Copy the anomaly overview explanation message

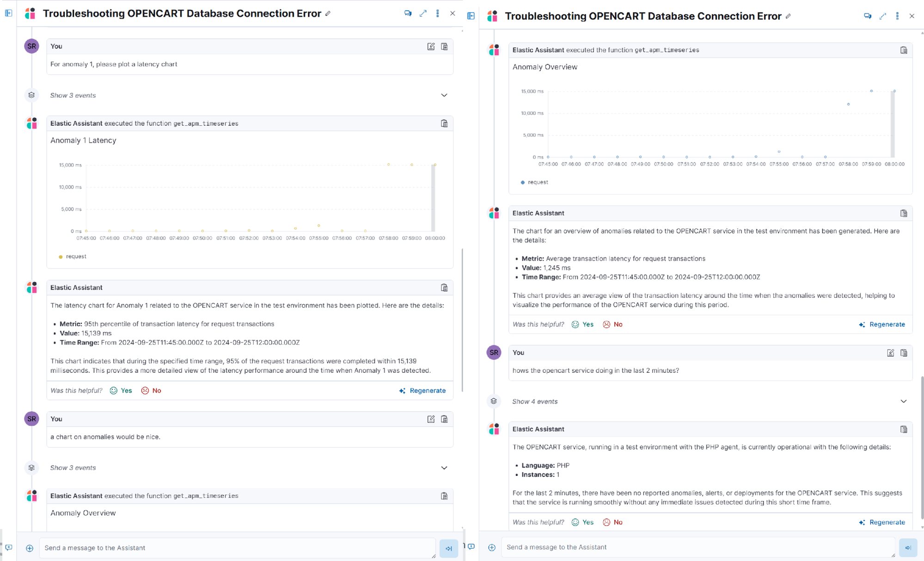coord(904,213)
